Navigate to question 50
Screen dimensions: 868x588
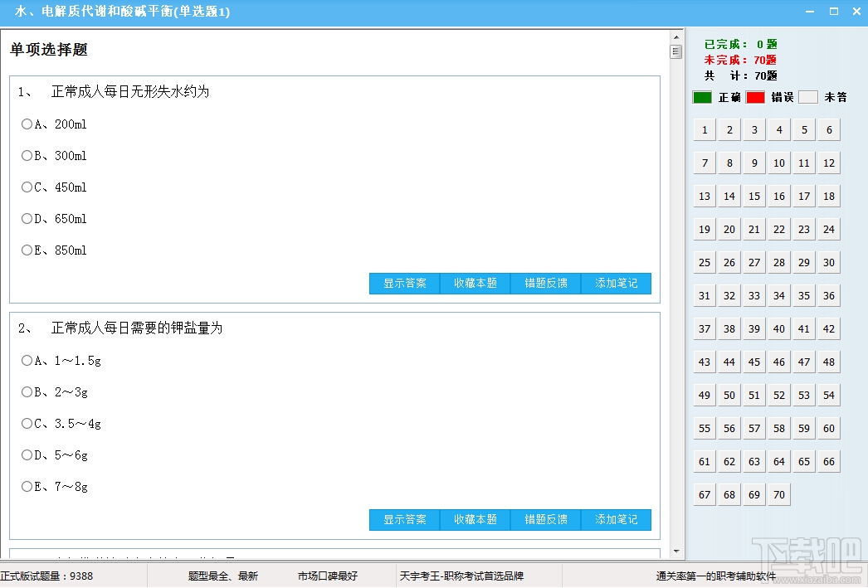click(x=729, y=396)
